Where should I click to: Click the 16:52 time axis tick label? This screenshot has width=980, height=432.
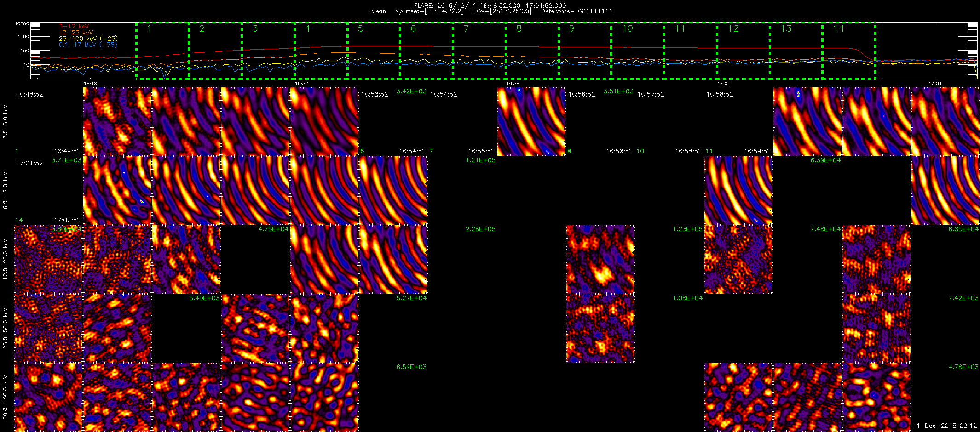coord(301,84)
